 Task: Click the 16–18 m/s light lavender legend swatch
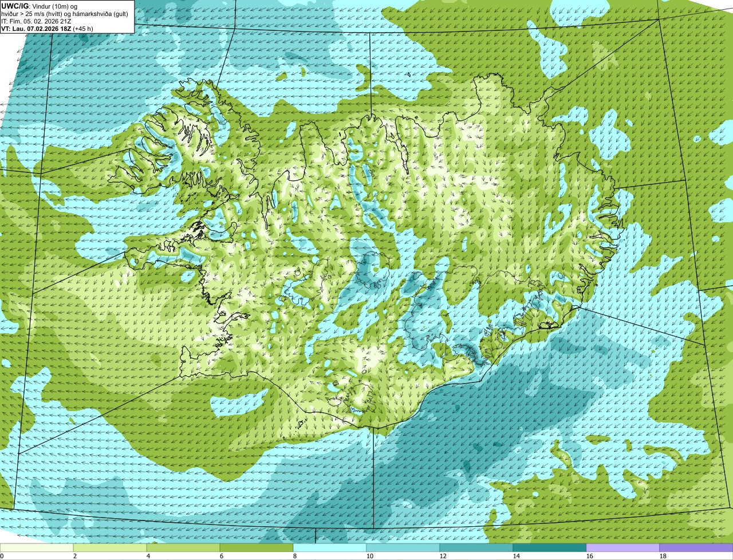point(623,548)
